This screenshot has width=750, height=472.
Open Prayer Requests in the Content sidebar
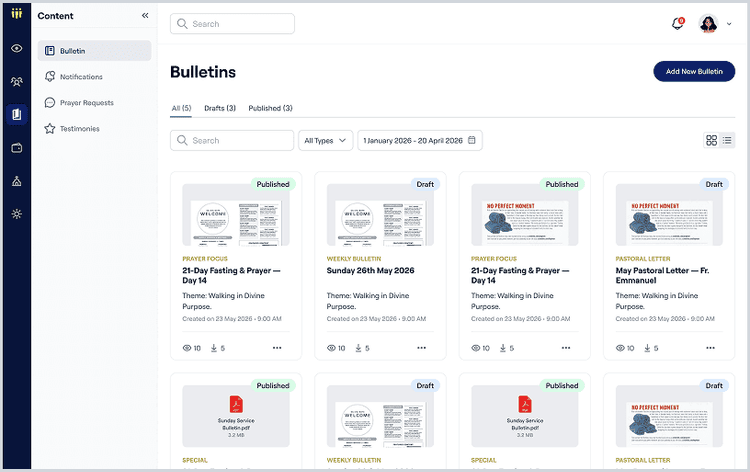tap(94, 102)
